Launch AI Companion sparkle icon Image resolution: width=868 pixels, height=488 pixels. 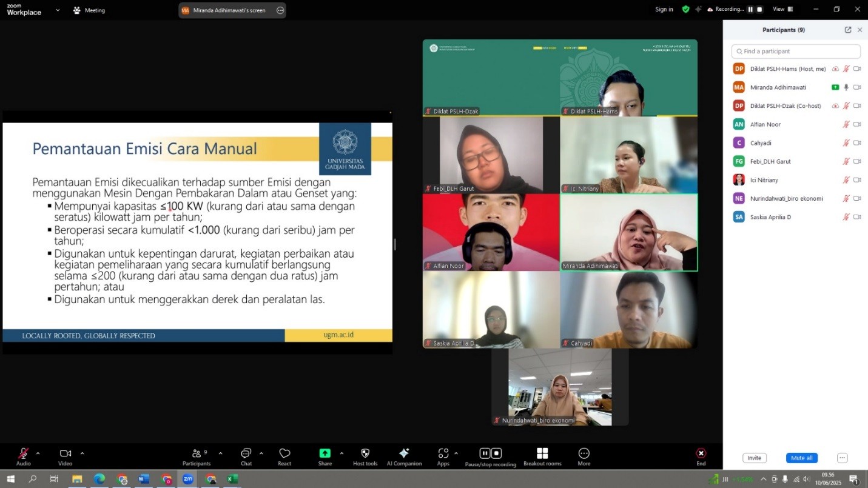(x=404, y=453)
